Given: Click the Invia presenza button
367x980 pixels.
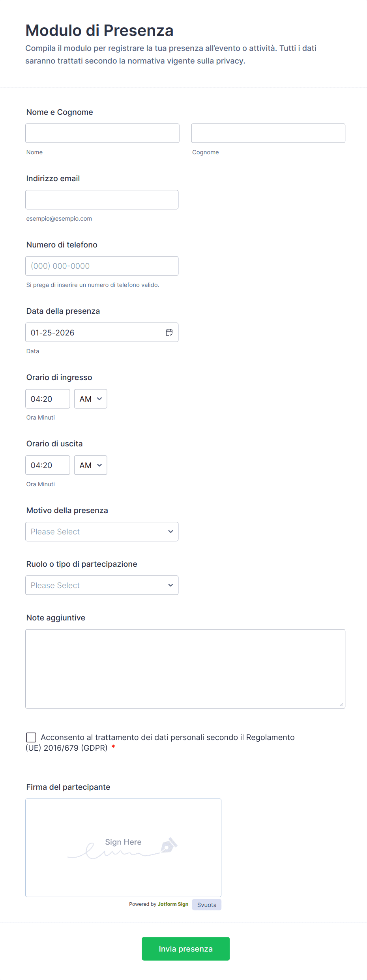Looking at the screenshot, I should [185, 948].
